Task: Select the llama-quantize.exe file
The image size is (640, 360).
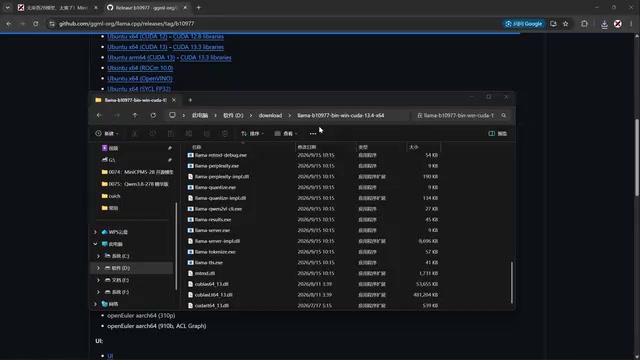Action: coord(216,187)
